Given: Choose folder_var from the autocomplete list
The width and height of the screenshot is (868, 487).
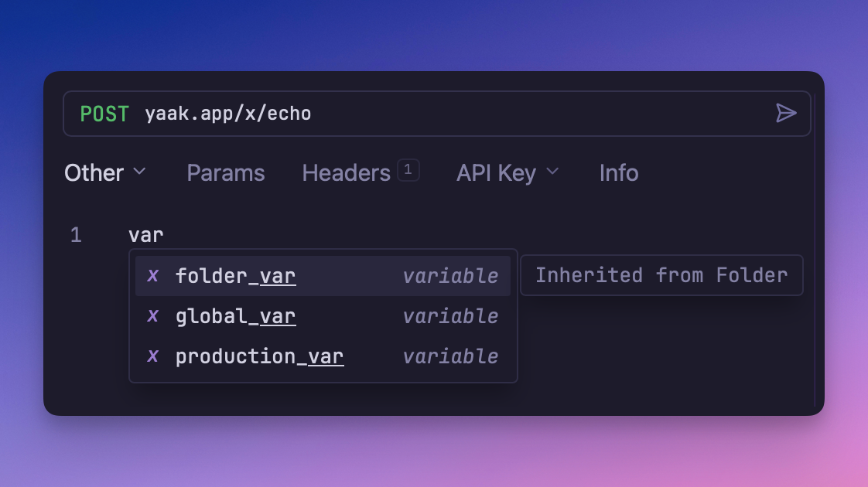Looking at the screenshot, I should click(235, 276).
